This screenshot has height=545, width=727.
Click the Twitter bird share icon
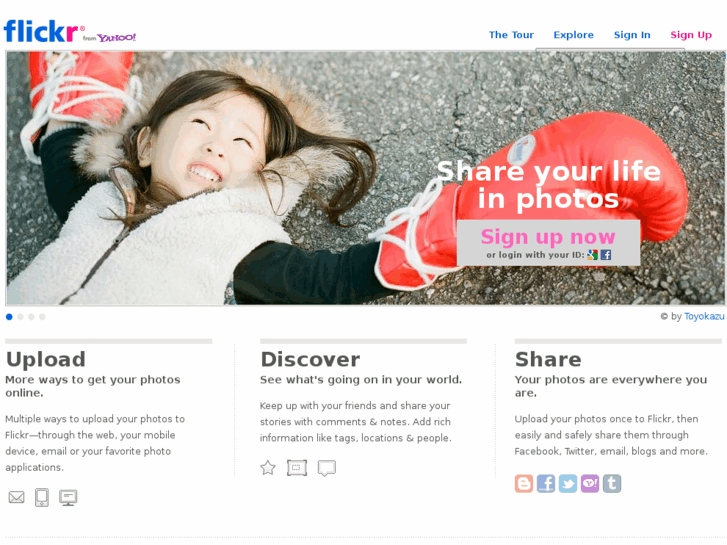click(568, 483)
